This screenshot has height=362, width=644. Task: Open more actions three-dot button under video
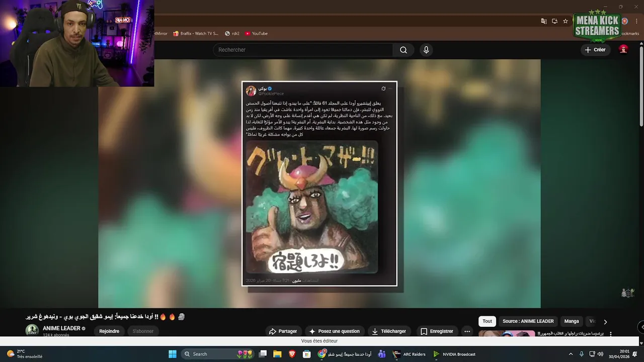click(x=467, y=331)
